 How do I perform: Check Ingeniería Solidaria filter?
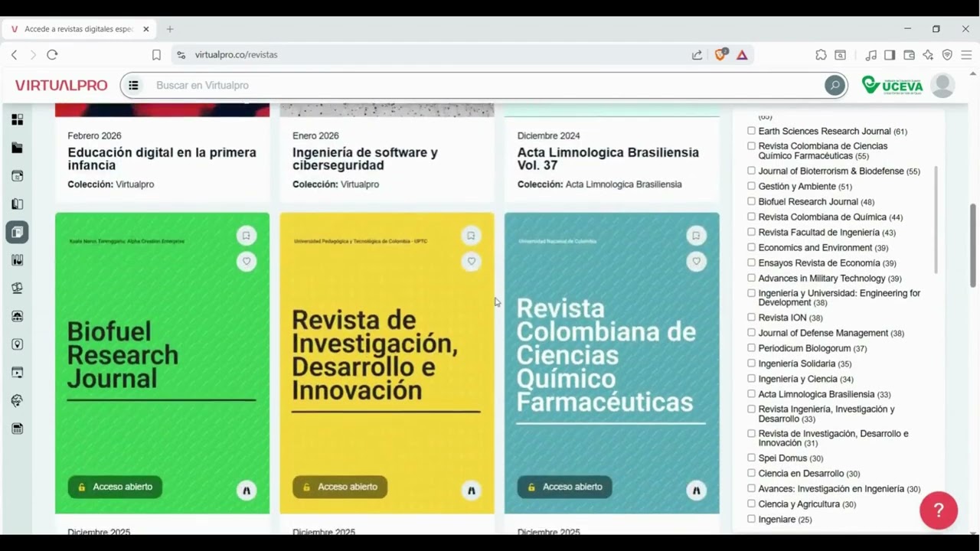click(751, 363)
